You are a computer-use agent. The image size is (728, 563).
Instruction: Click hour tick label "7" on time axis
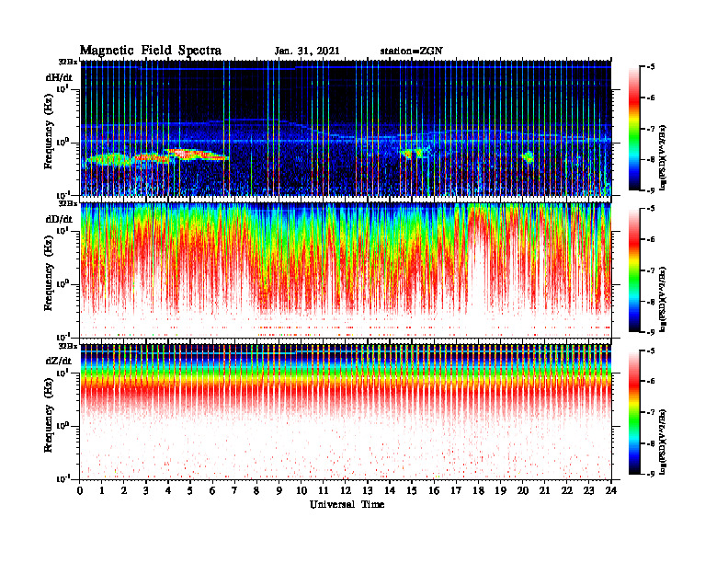coord(235,491)
